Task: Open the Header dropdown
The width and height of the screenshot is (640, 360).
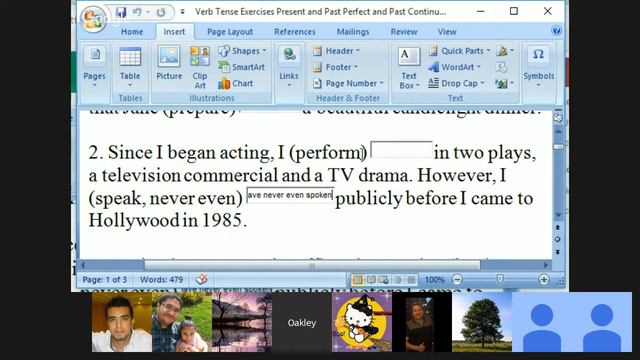Action: pyautogui.click(x=336, y=51)
